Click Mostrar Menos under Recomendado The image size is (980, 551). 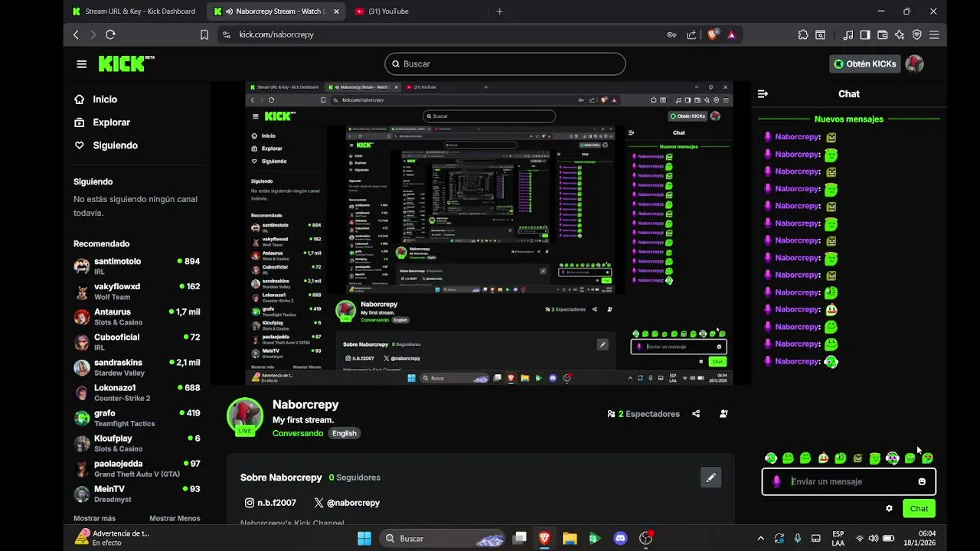[x=175, y=518]
